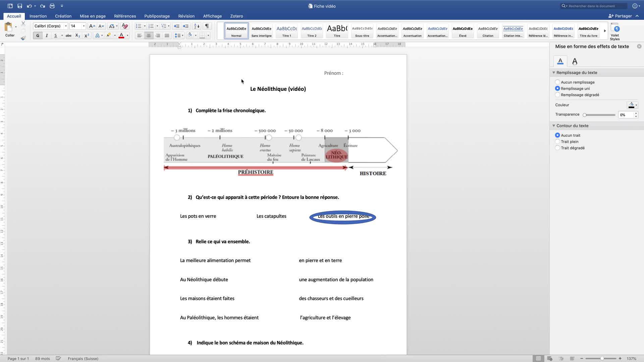
Task: Click the Italic formatting icon
Action: tap(47, 36)
